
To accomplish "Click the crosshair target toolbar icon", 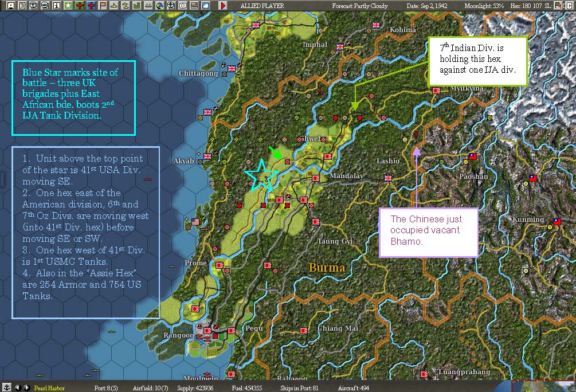I will coord(171,6).
